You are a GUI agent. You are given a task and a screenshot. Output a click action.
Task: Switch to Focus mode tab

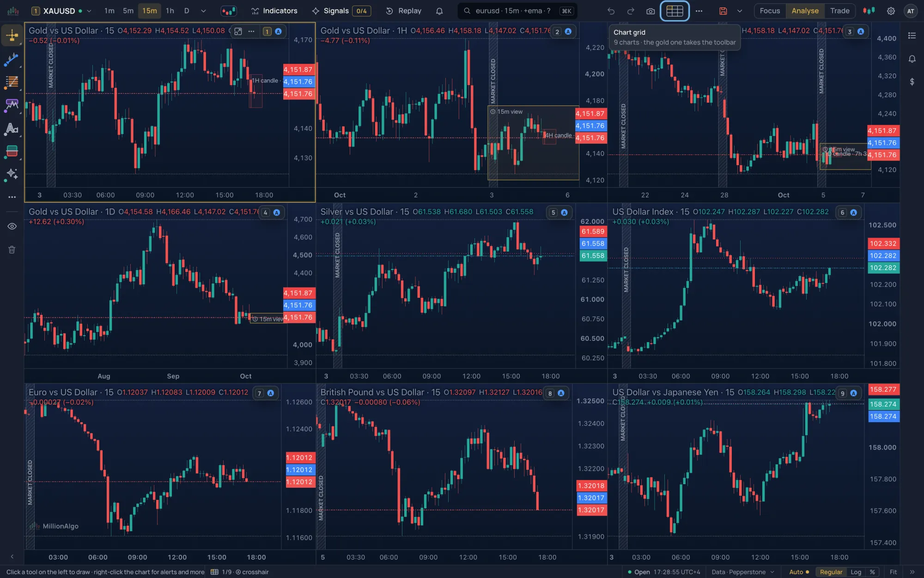[770, 11]
